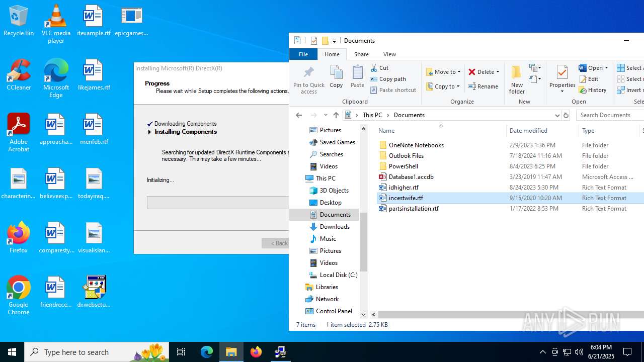Open the File tab
Screen dimensions: 644x362
pos(303,54)
